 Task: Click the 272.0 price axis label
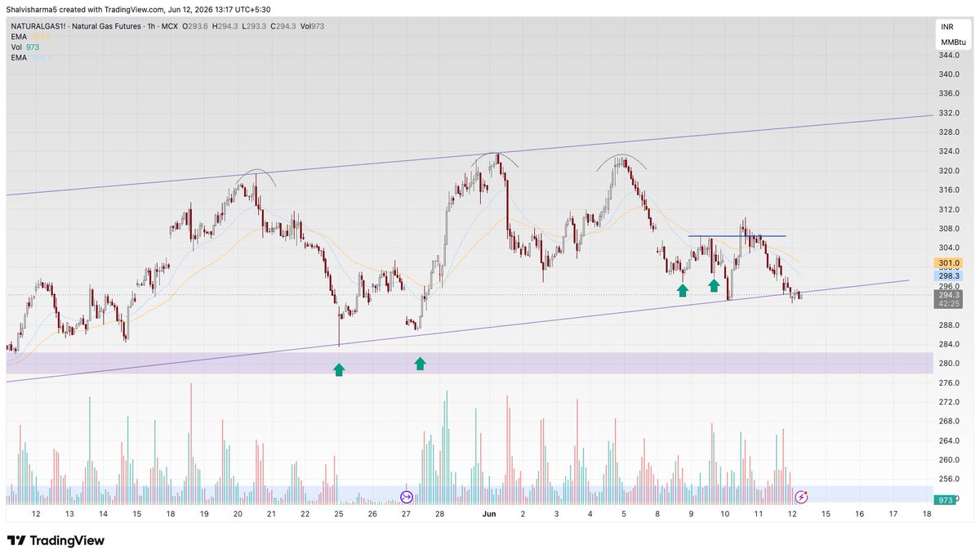pos(948,402)
